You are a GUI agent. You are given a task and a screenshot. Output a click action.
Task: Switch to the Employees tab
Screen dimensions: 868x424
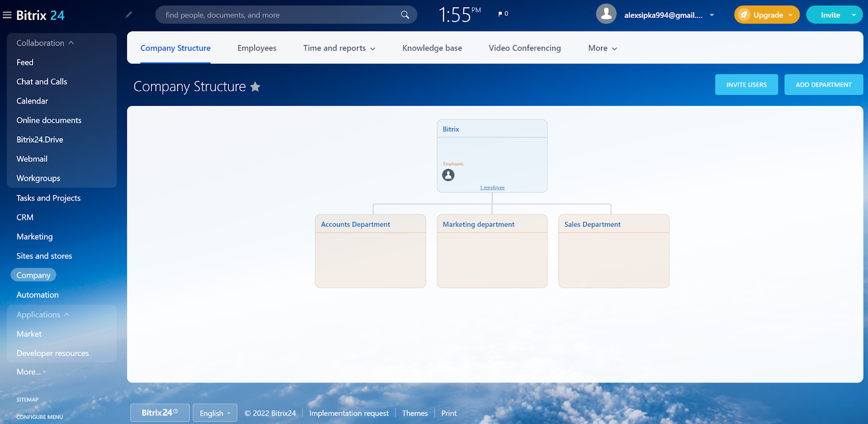coord(257,48)
